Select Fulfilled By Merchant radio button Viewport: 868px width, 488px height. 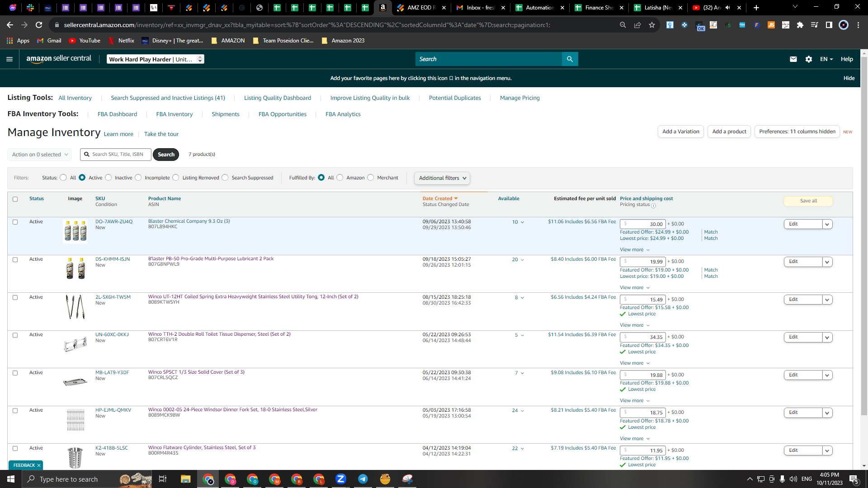pos(371,178)
